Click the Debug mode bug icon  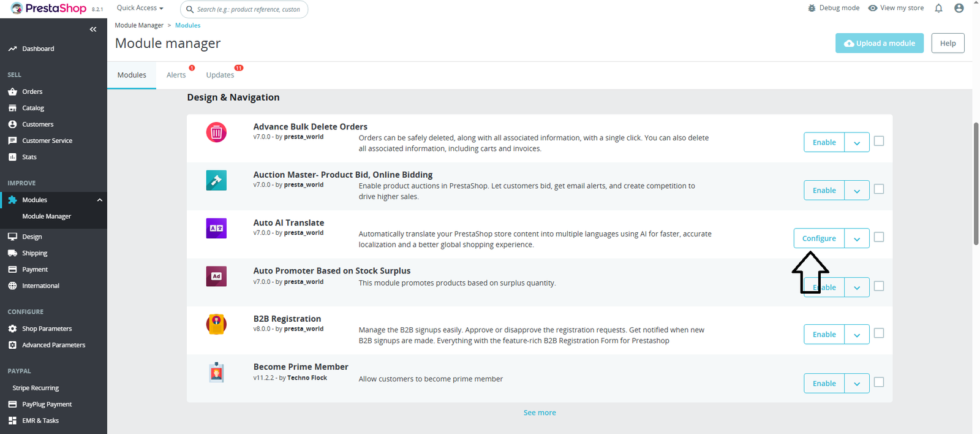click(812, 8)
